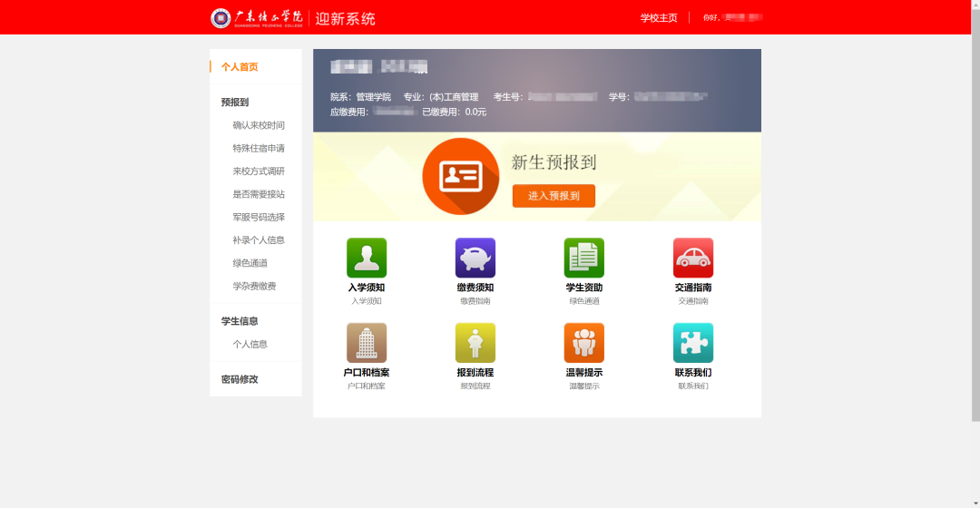
Task: Open the 学生资助 document icon
Action: click(x=583, y=258)
